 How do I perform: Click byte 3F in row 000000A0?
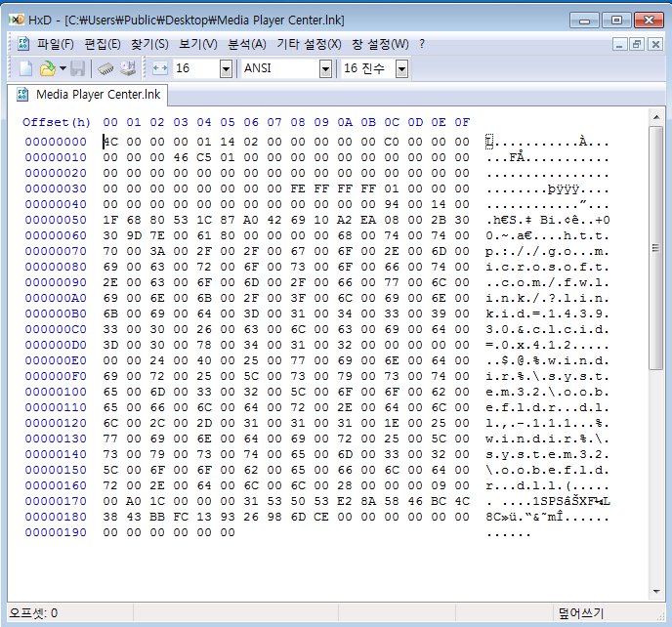(298, 298)
